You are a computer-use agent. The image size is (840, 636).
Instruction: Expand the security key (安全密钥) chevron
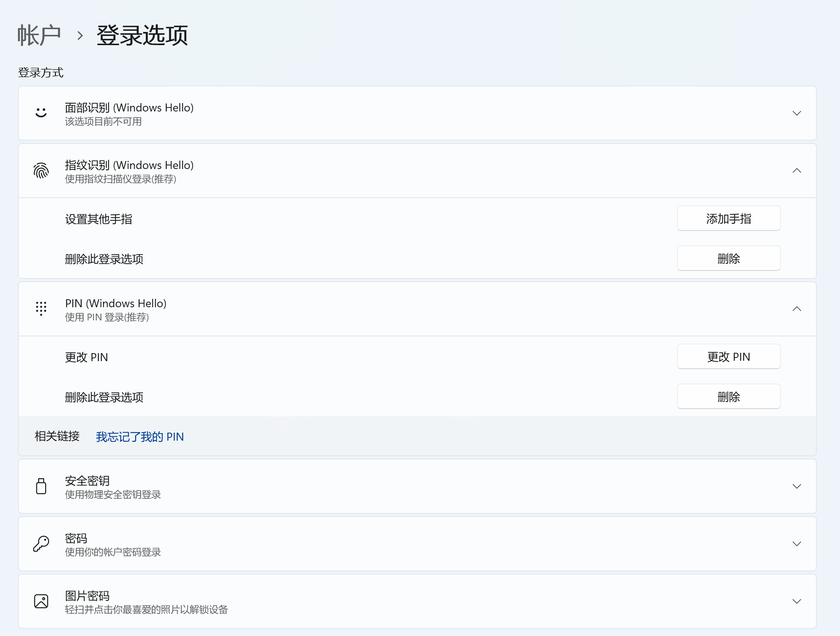click(x=796, y=486)
